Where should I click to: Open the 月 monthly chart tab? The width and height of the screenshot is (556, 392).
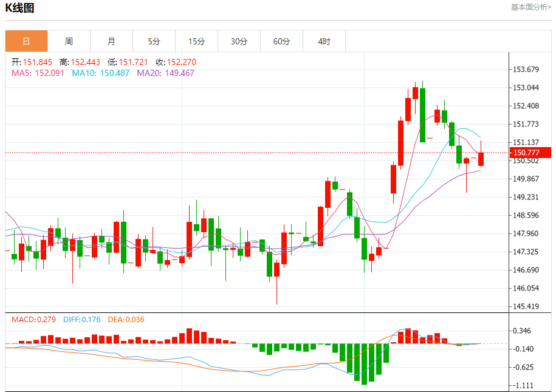[111, 41]
